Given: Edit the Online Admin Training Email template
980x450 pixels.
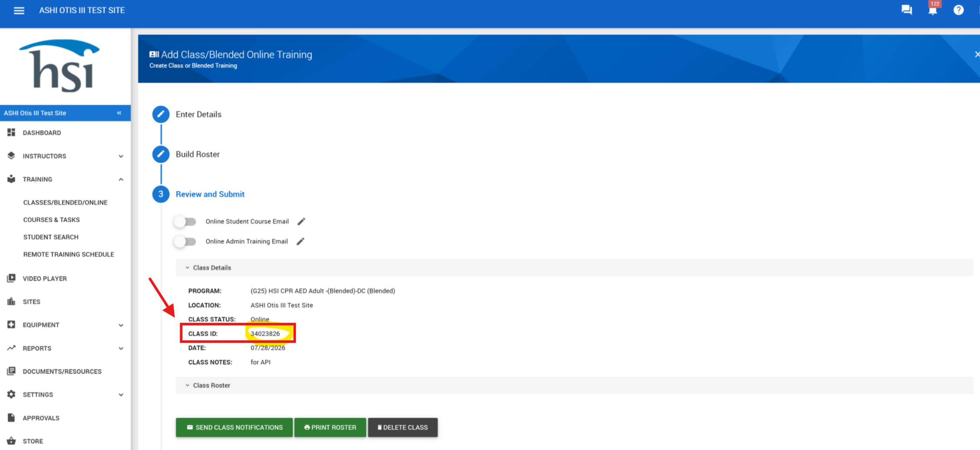Looking at the screenshot, I should (300, 242).
